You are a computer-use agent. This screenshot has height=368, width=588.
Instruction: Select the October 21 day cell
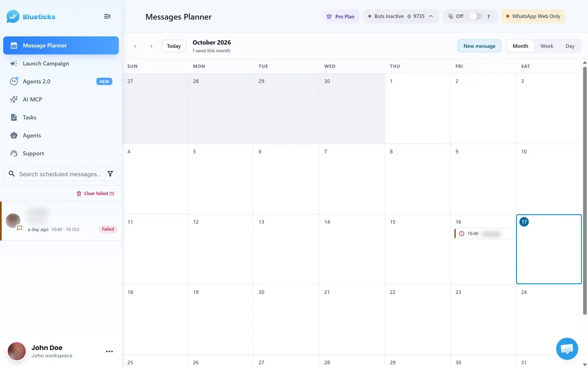pos(352,319)
